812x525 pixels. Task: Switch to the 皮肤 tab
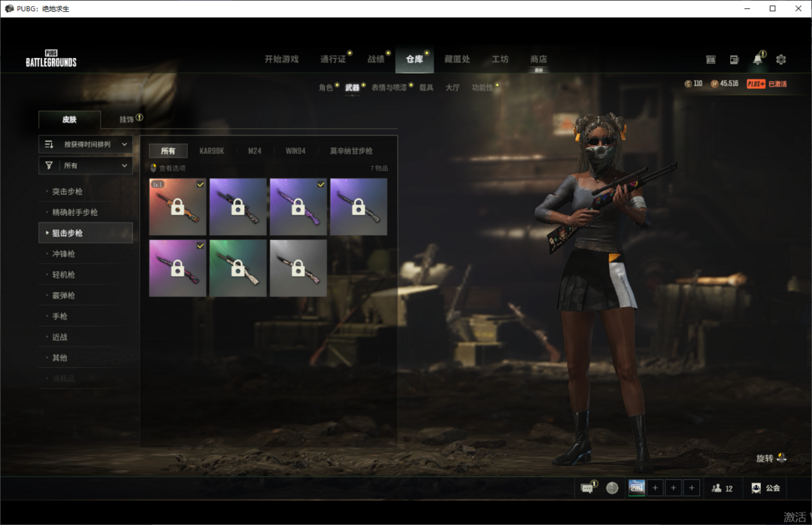69,119
